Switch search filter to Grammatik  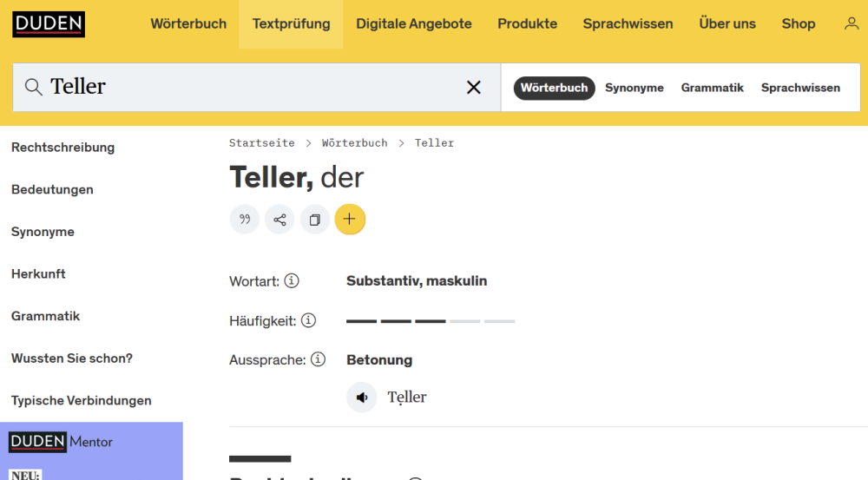(x=712, y=88)
